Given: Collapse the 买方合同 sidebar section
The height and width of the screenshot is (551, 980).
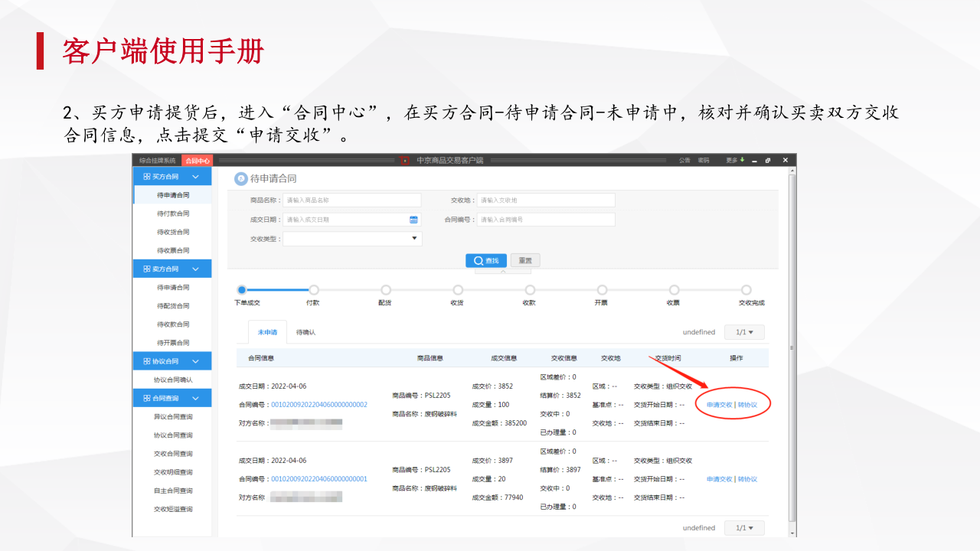Looking at the screenshot, I should tap(195, 177).
